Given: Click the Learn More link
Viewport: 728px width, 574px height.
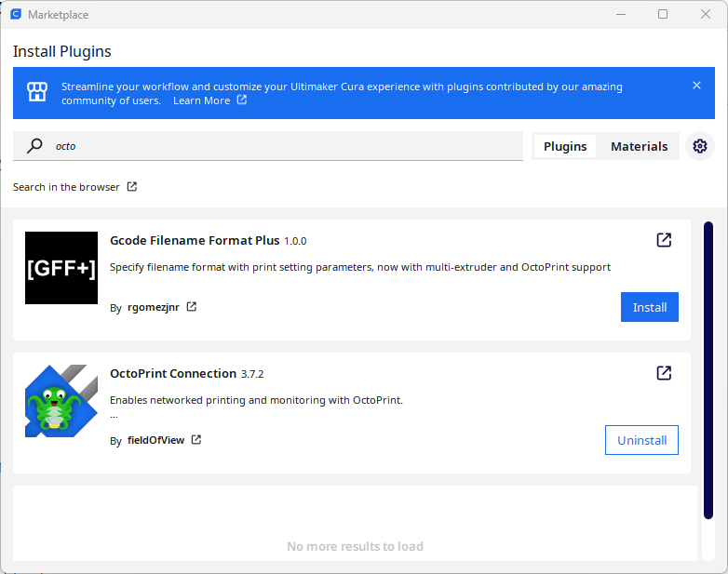Looking at the screenshot, I should pos(201,100).
